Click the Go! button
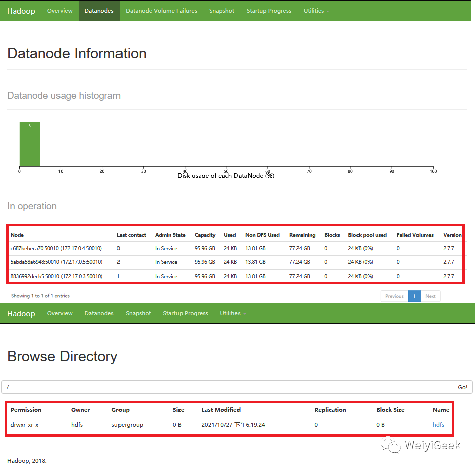The width and height of the screenshot is (476, 467). click(x=463, y=387)
